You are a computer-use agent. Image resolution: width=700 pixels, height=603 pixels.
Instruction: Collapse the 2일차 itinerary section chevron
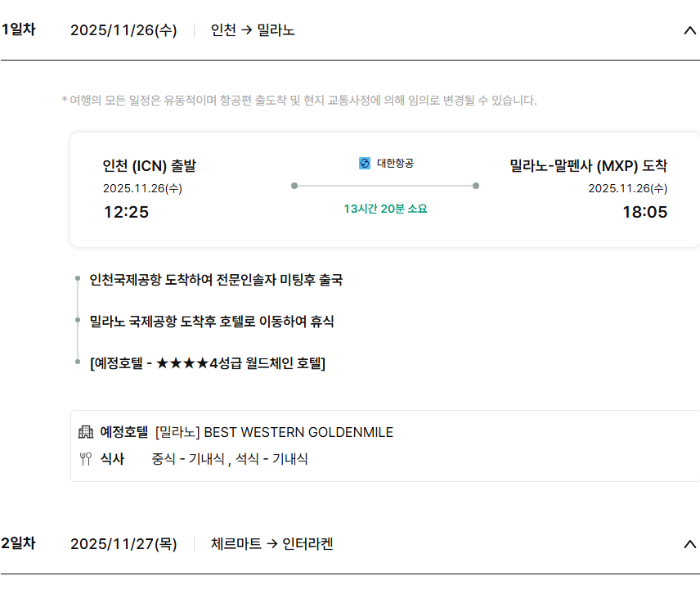click(x=689, y=544)
